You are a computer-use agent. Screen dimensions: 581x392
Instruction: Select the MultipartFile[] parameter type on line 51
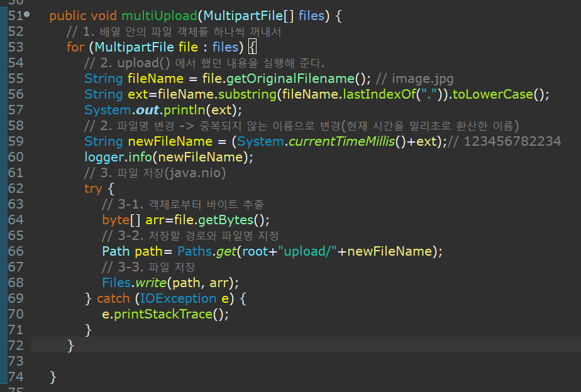click(248, 16)
